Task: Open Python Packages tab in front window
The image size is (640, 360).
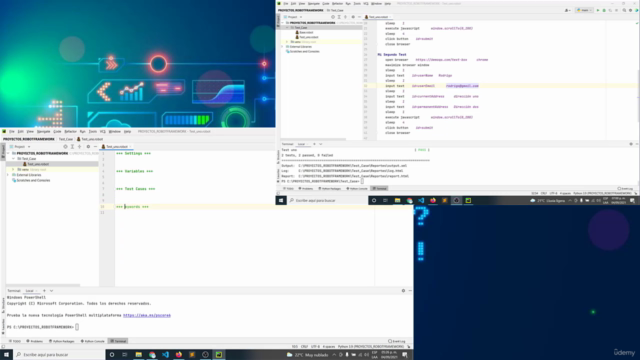Action: 62,341
